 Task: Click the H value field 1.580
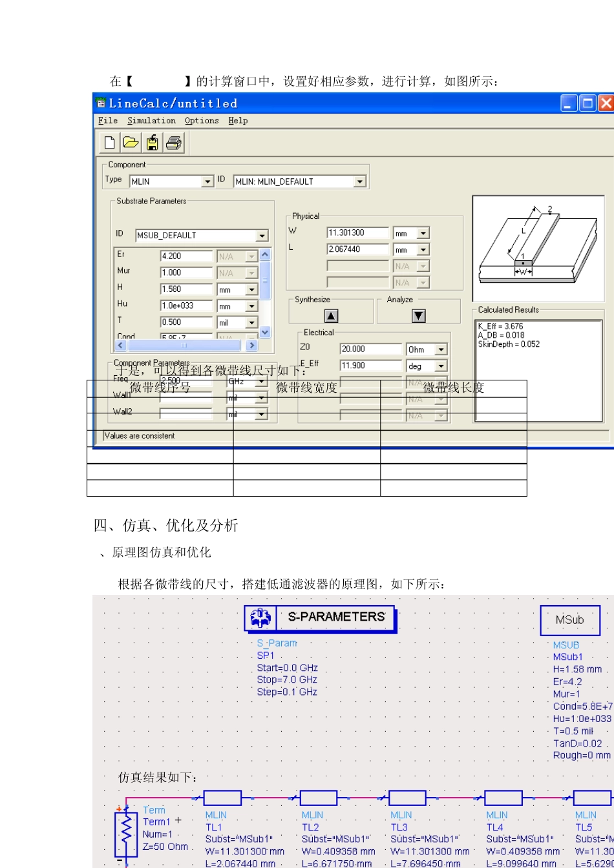[x=186, y=290]
